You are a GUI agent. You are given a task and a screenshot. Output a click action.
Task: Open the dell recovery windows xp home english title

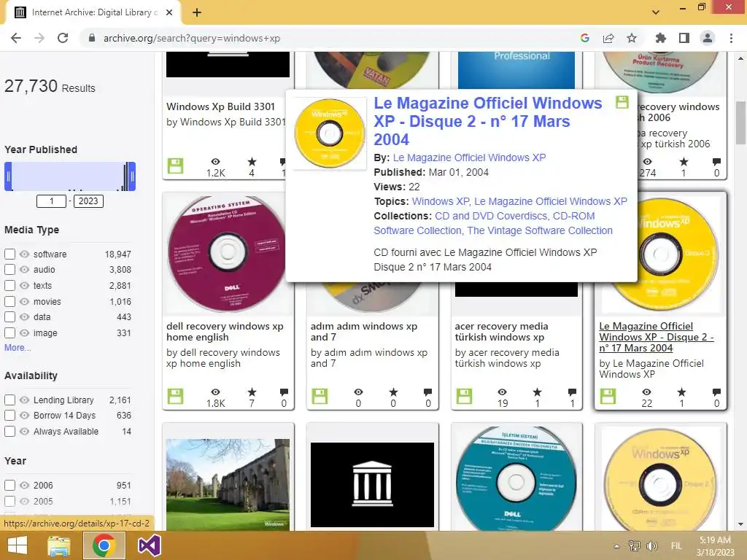(x=225, y=332)
